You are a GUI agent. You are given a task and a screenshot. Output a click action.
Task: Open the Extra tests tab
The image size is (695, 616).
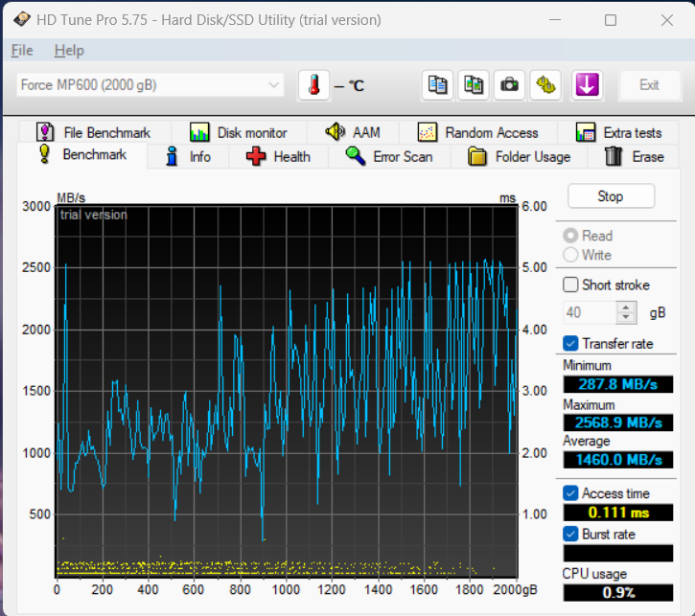(618, 132)
